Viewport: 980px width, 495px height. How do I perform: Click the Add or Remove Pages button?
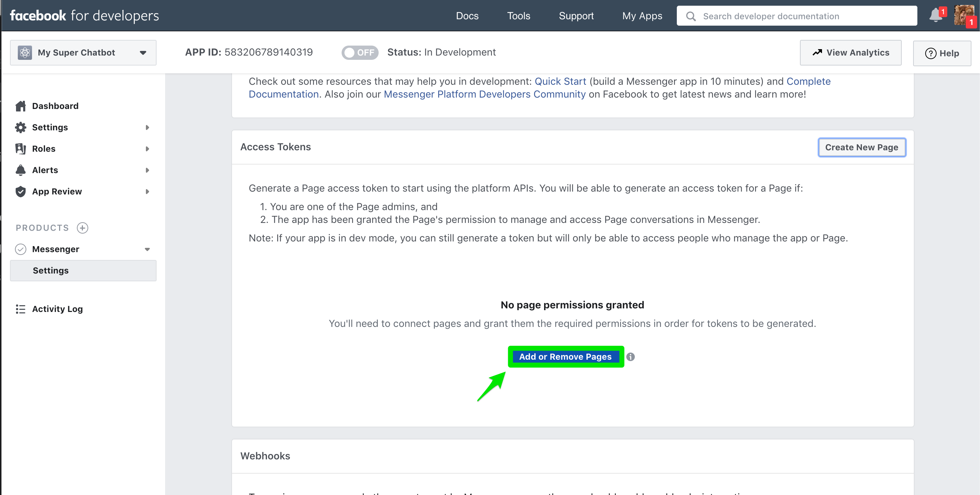[565, 357]
